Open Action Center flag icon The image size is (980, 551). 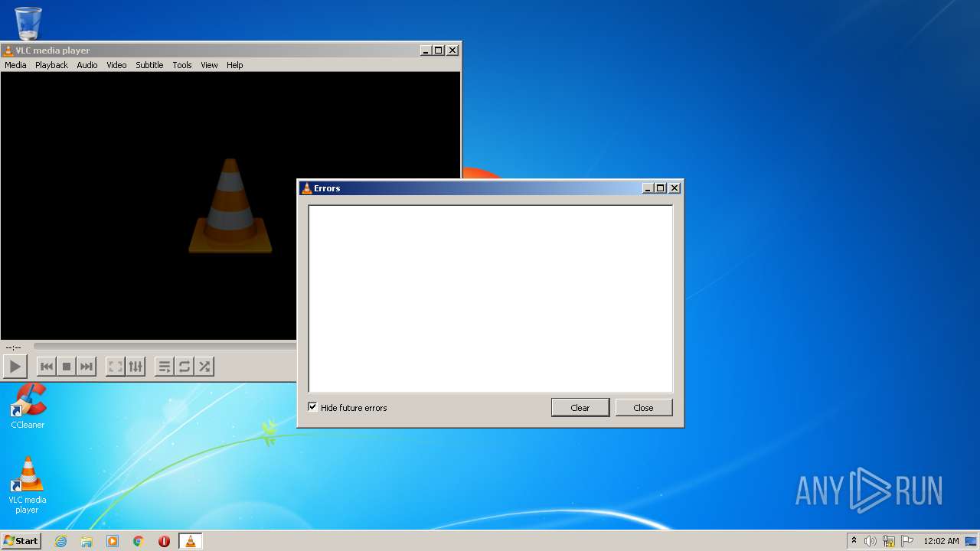point(907,541)
